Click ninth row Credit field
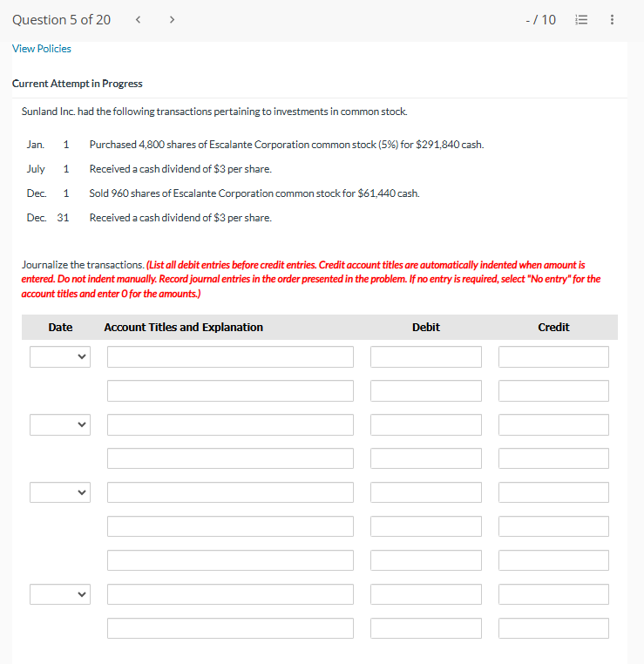The width and height of the screenshot is (644, 664). pyautogui.click(x=554, y=628)
